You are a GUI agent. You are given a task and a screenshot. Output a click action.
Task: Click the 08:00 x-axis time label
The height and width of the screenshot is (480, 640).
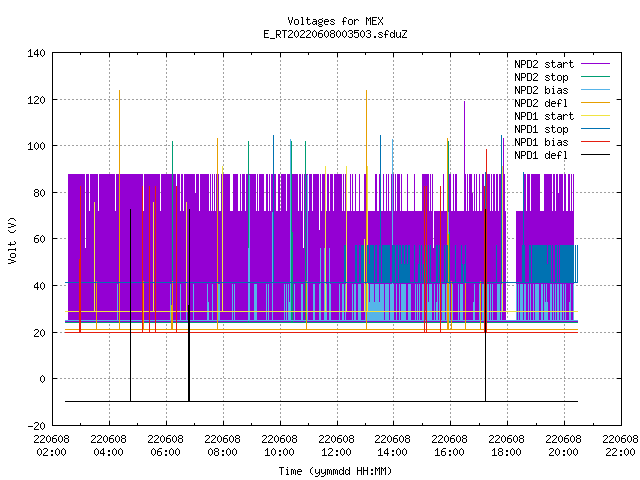pyautogui.click(x=222, y=452)
